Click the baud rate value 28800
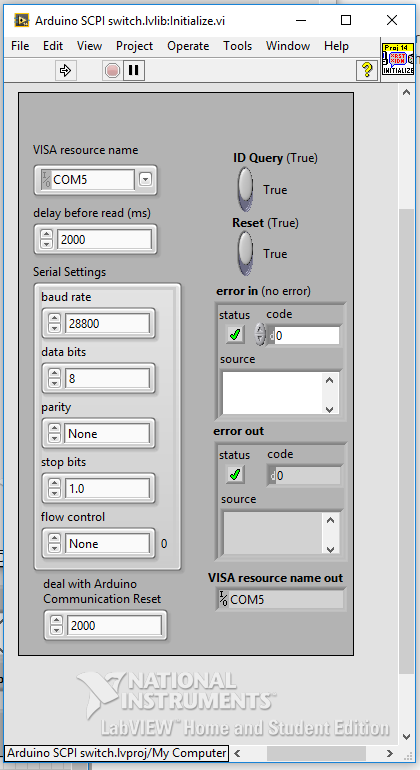The image size is (420, 770). coord(107,324)
